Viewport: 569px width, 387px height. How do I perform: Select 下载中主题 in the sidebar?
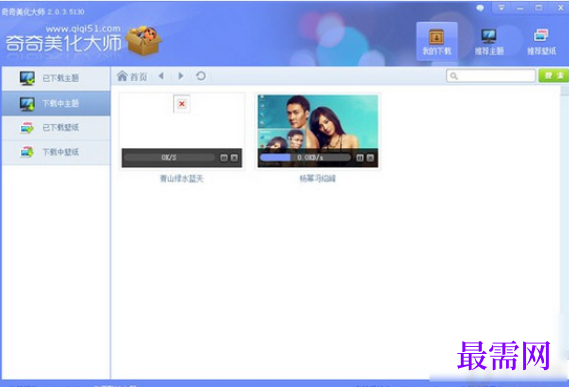56,103
